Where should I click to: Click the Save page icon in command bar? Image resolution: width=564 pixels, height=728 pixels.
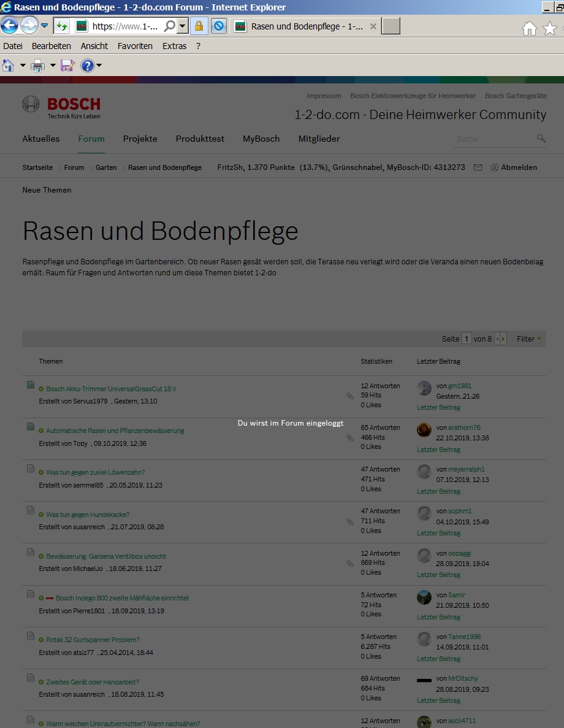click(x=67, y=66)
